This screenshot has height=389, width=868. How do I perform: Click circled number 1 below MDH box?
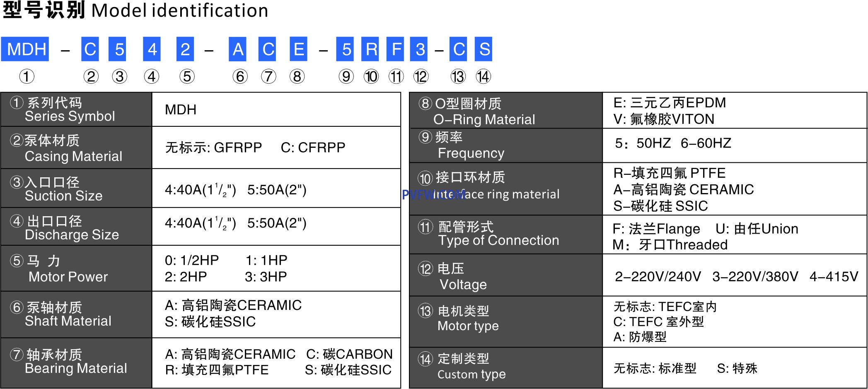pyautogui.click(x=27, y=77)
